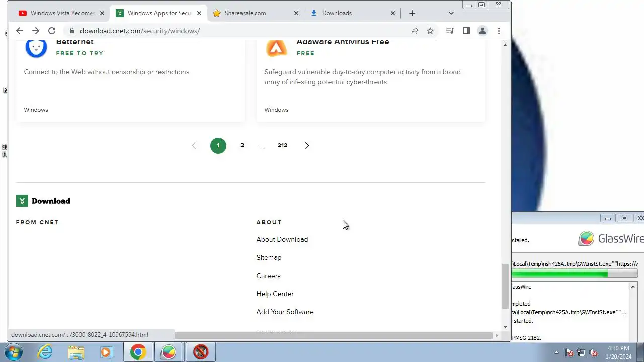The height and width of the screenshot is (362, 644).
Task: Show hidden system tray icons
Action: click(556, 352)
